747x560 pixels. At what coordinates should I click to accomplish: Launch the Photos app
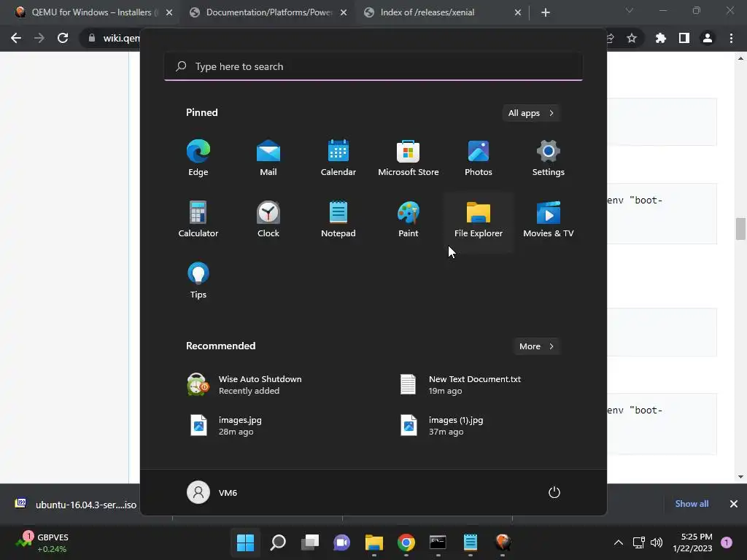[479, 158]
